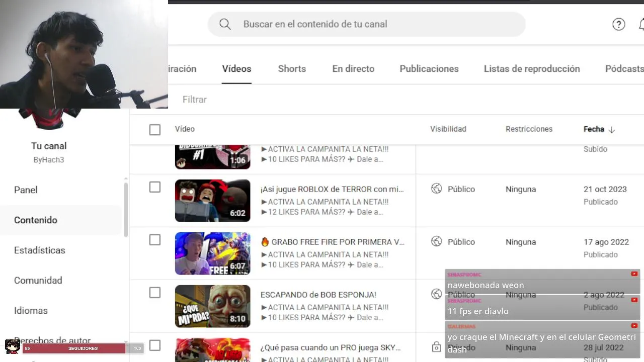Click the Tu canal label
The height and width of the screenshot is (362, 644).
pyautogui.click(x=49, y=146)
